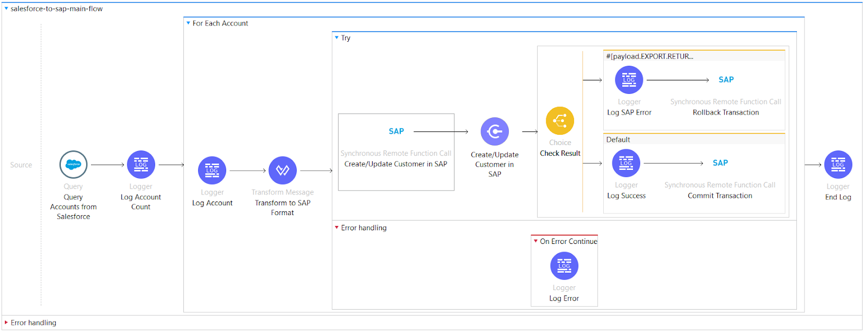The width and height of the screenshot is (868, 333).
Task: Click the 'On Error Continue' title
Action: click(x=569, y=241)
